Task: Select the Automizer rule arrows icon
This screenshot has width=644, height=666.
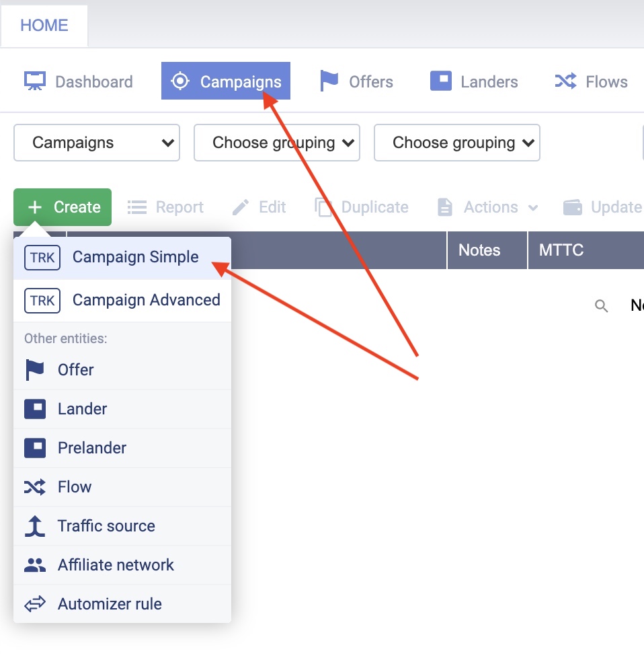Action: (x=35, y=604)
